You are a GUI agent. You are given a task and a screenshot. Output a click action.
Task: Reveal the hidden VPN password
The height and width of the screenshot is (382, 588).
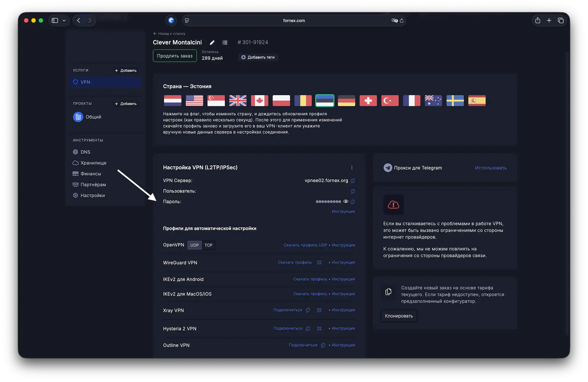point(346,201)
